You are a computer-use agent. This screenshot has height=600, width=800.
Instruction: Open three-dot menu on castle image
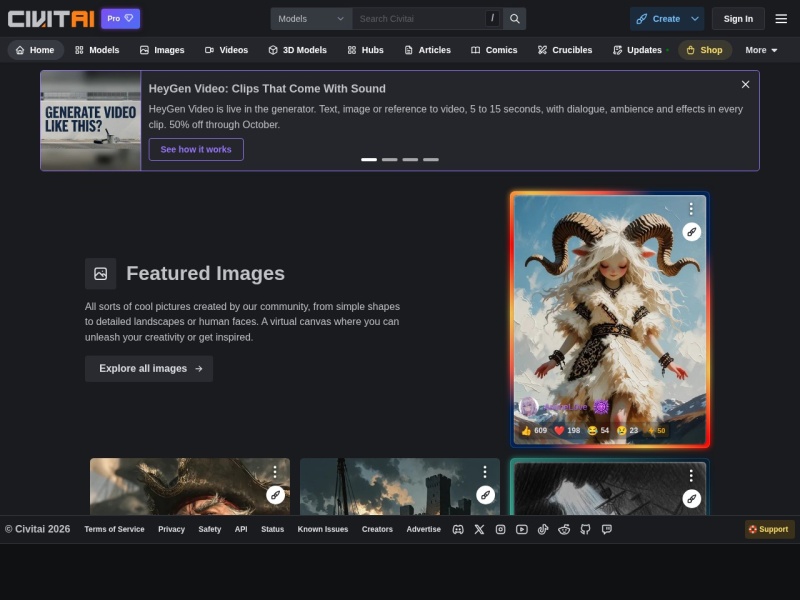click(x=485, y=471)
